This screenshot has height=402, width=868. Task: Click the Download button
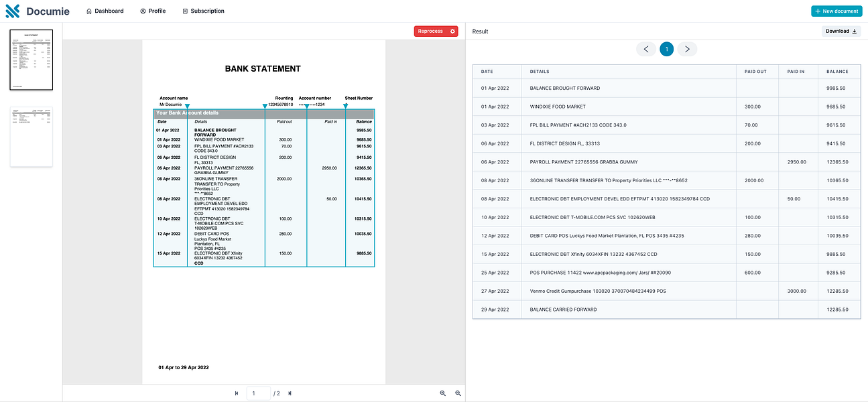[x=841, y=31]
